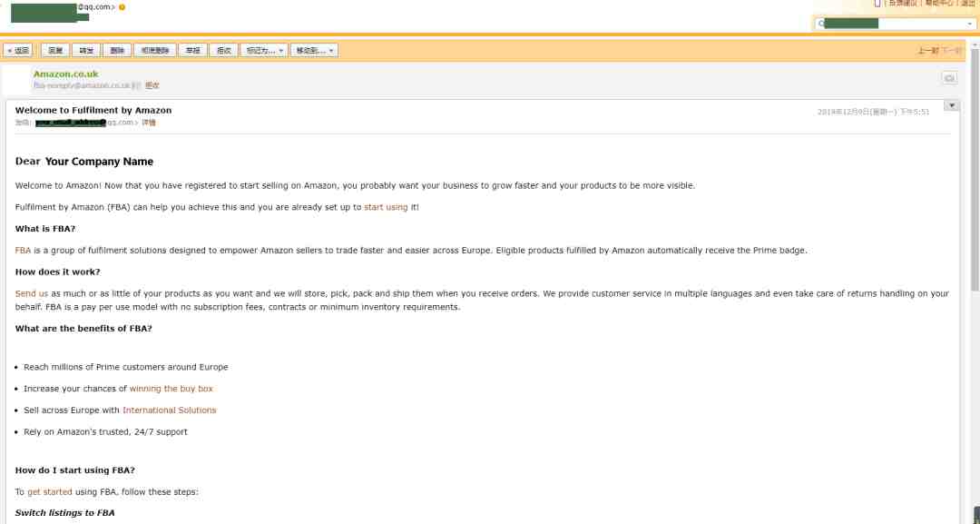Click the icon at right of sender bar
Screen dimensions: 980x524
949,78
